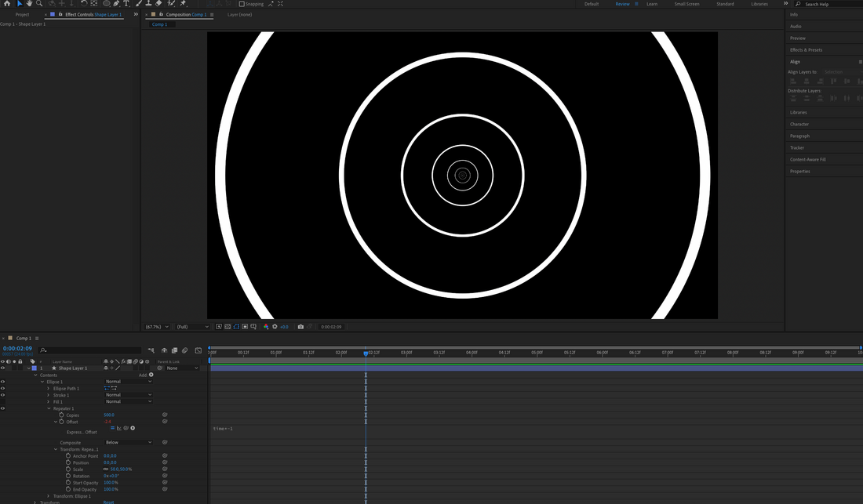This screenshot has width=863, height=504.
Task: Click the Reset link for Transform
Action: (108, 502)
